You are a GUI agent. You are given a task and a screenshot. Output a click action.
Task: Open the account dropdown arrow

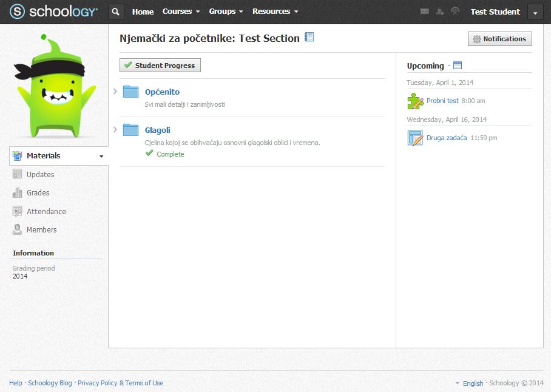coord(535,12)
